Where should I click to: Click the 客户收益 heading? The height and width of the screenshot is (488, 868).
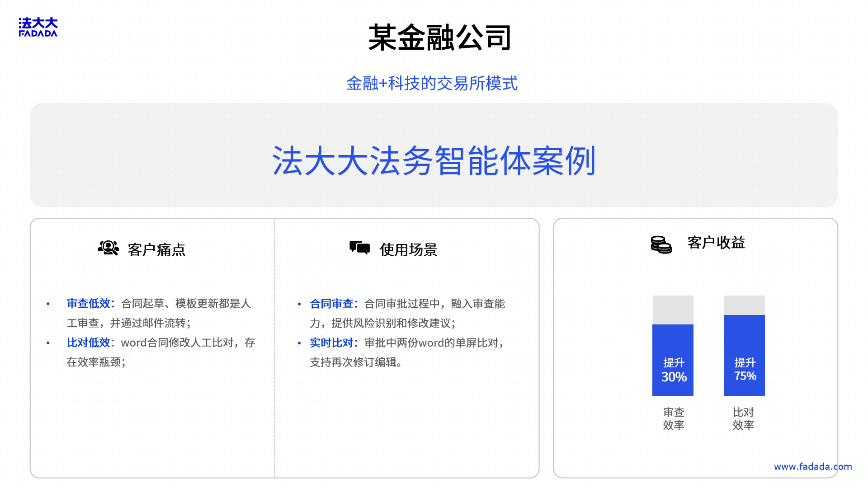[x=716, y=243]
